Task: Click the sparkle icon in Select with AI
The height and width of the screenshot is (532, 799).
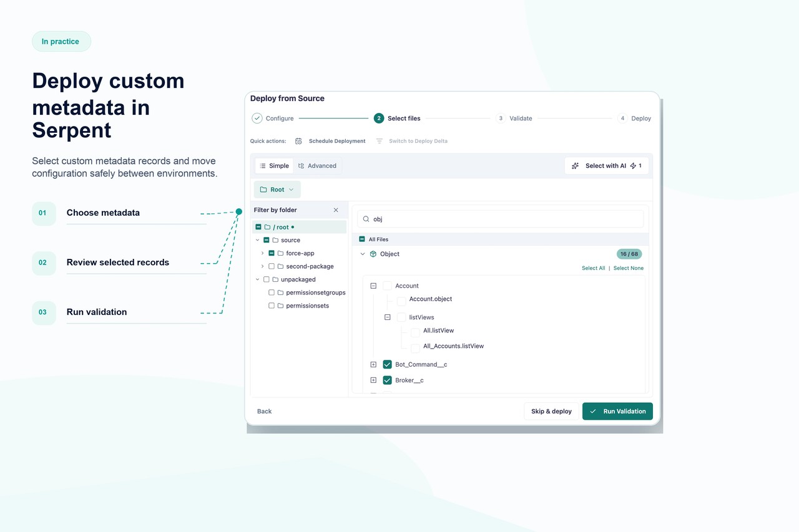Action: coord(576,166)
